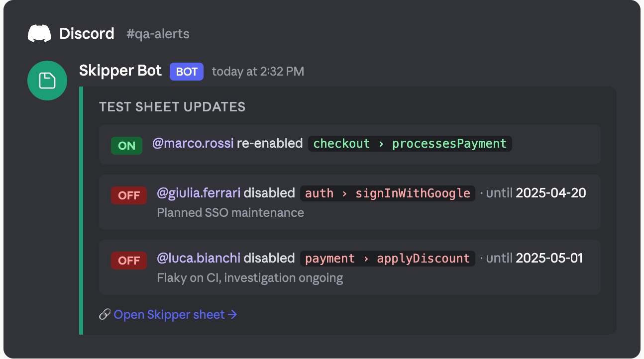
Task: Click the Discord title text
Action: tap(87, 34)
